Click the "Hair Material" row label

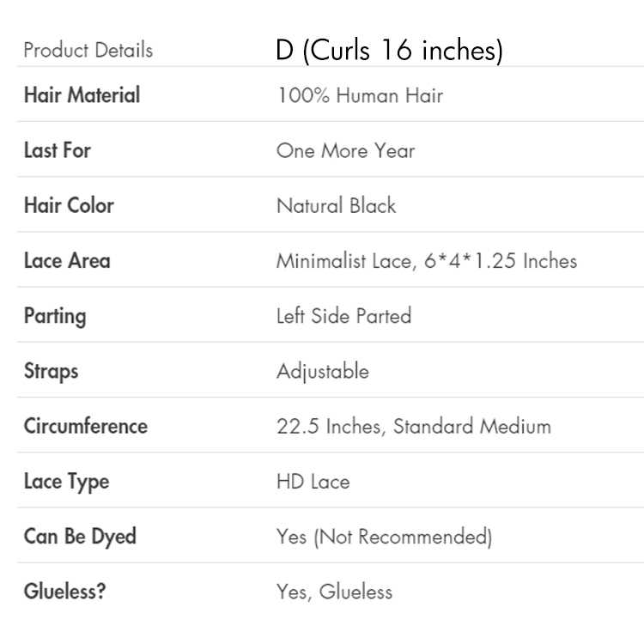tap(82, 95)
